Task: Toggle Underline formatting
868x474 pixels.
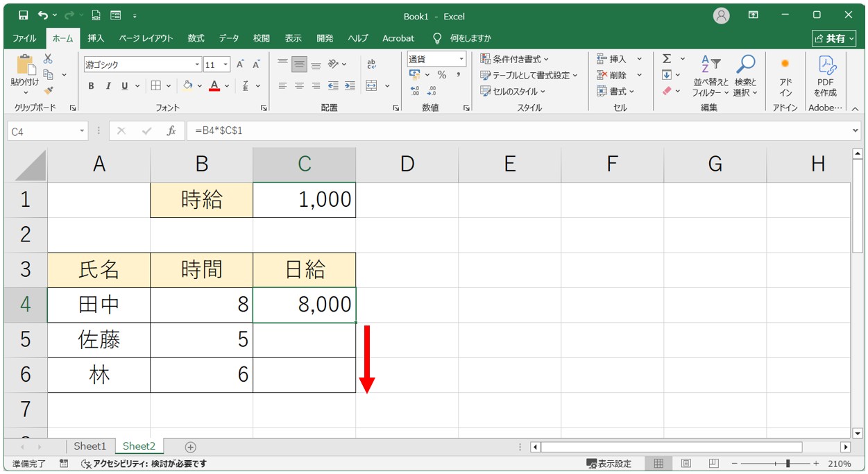Action: coord(125,86)
